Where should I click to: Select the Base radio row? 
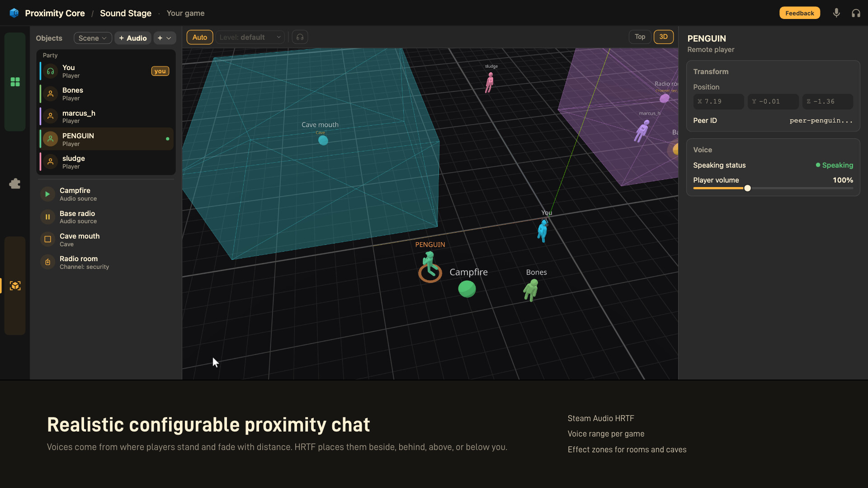click(106, 217)
